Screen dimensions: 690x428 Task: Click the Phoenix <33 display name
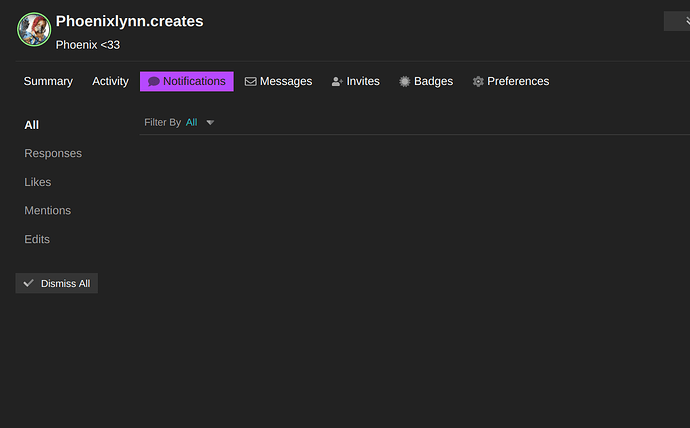(88, 45)
